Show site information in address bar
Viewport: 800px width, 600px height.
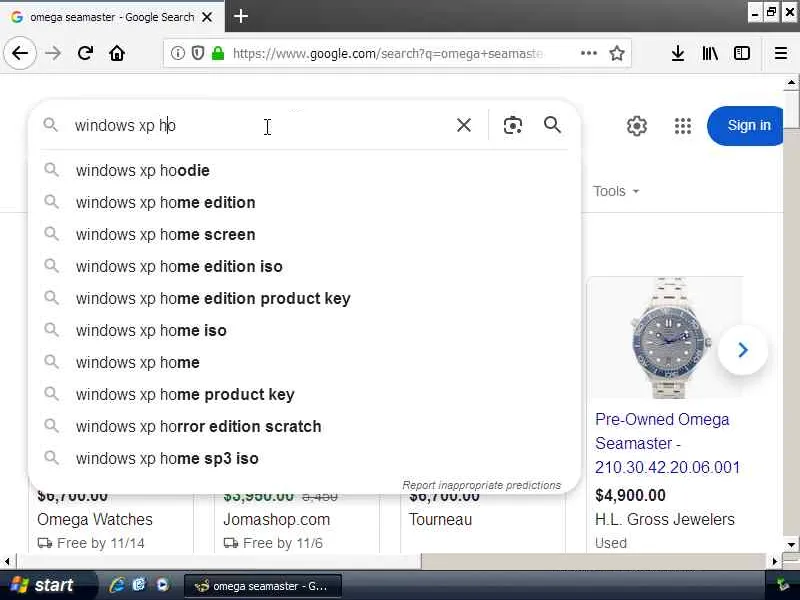pos(178,53)
